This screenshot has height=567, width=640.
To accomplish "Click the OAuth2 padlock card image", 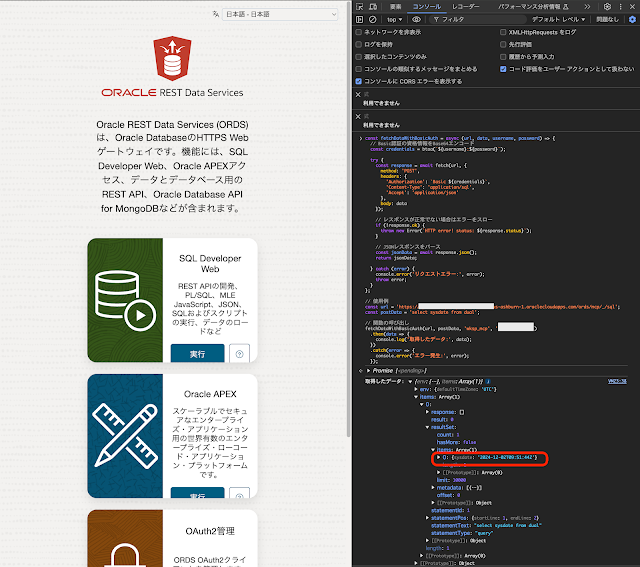I will pos(125,539).
